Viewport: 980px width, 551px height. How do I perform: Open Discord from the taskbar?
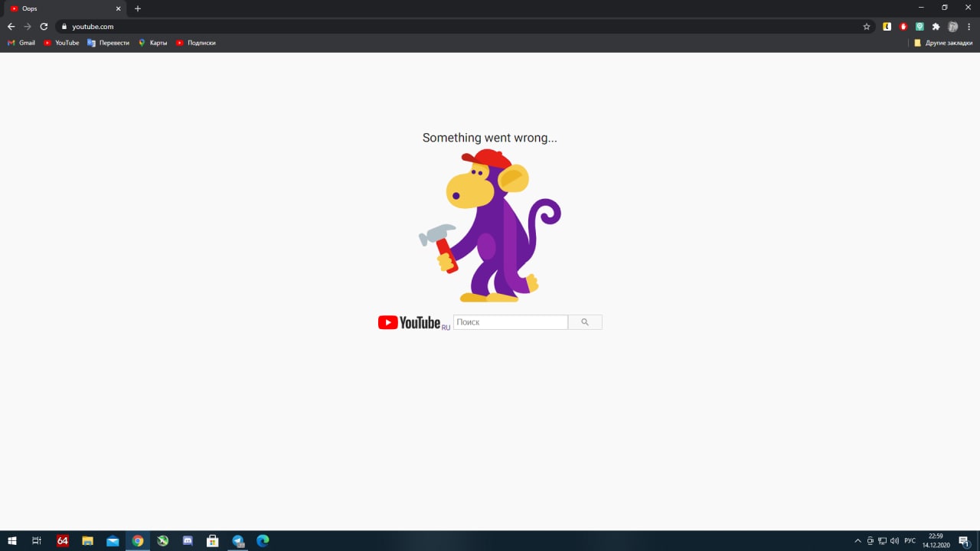188,540
